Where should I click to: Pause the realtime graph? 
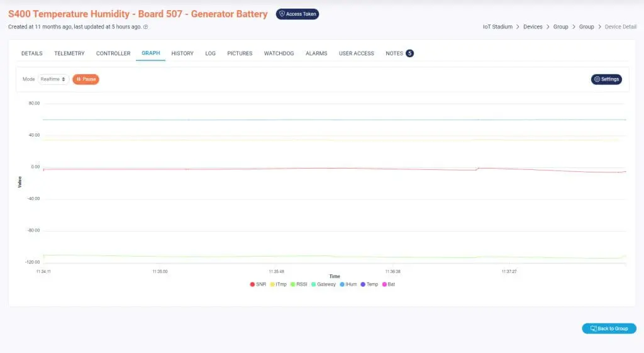point(86,79)
